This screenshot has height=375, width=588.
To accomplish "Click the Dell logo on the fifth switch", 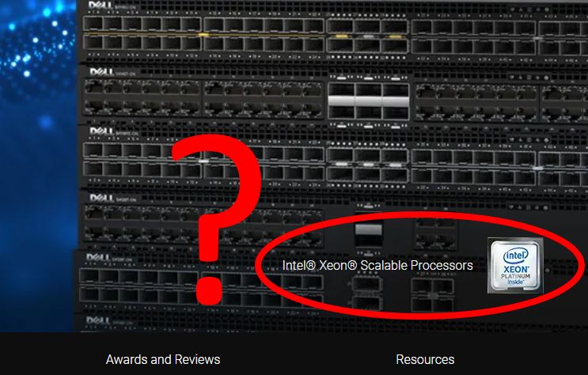I will click(x=98, y=257).
